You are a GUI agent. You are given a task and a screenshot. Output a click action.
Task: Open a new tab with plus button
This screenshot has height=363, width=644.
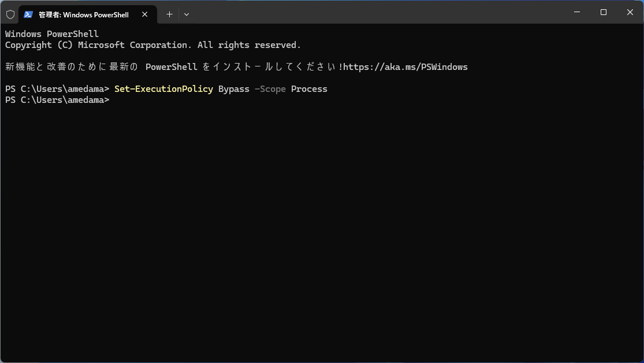(169, 14)
